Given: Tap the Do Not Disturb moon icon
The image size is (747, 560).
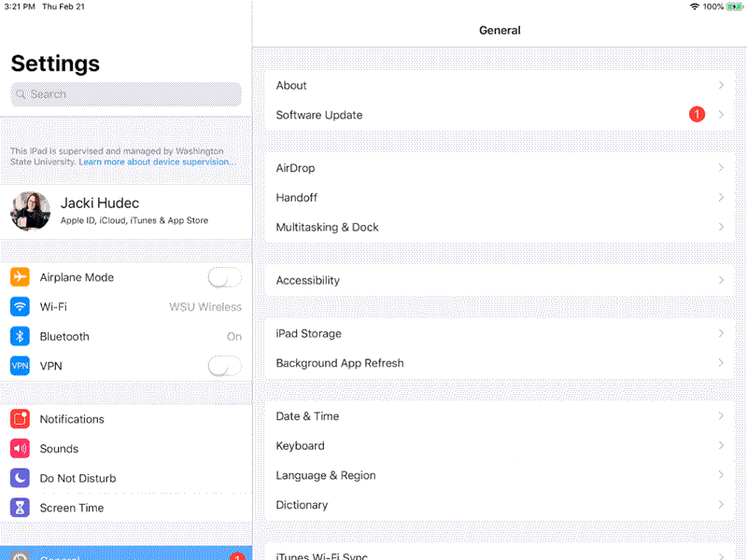Looking at the screenshot, I should [20, 478].
